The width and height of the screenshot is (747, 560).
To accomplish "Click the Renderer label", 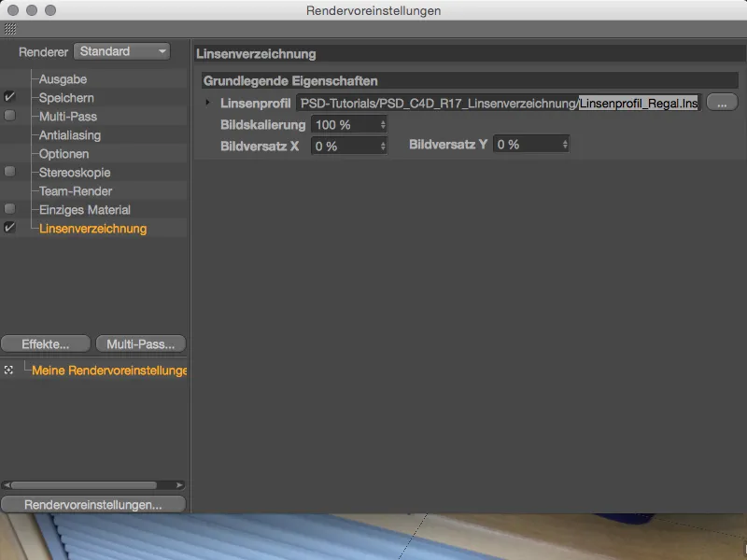I will (43, 52).
